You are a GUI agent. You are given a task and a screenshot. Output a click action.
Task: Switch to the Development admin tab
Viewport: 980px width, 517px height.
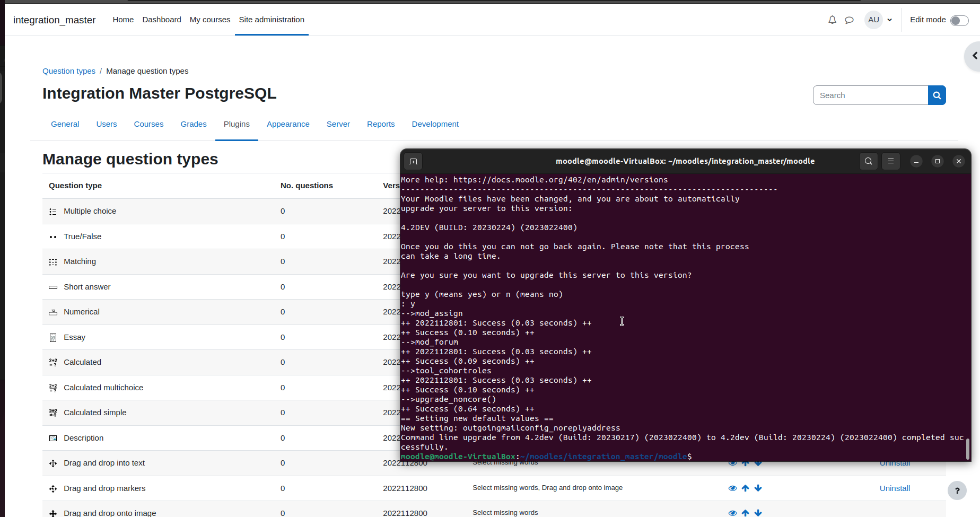coord(435,124)
